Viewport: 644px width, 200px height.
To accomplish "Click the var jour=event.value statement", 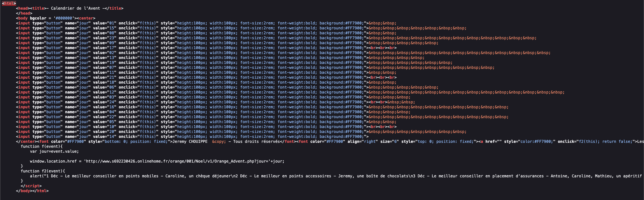I will (x=54, y=151).
